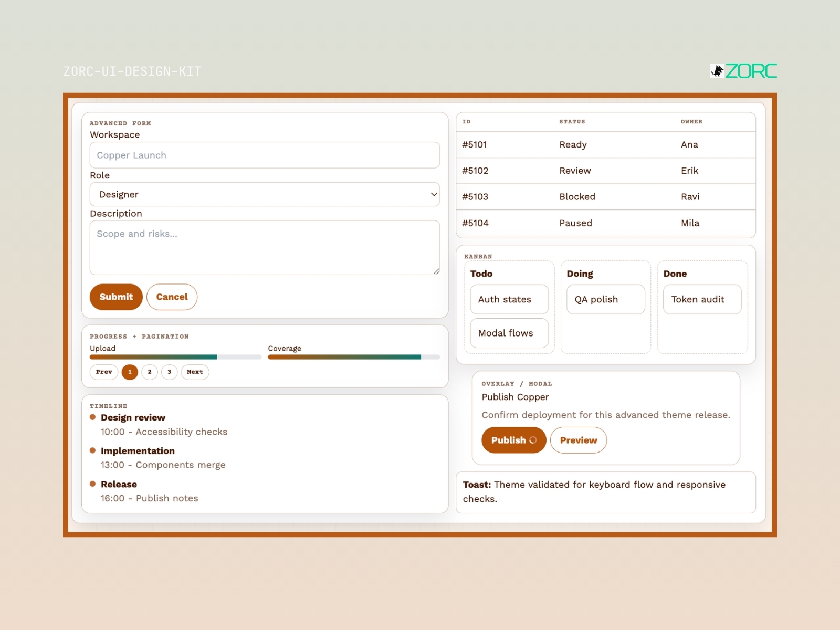Click the Done column heading
The height and width of the screenshot is (630, 840).
675,274
